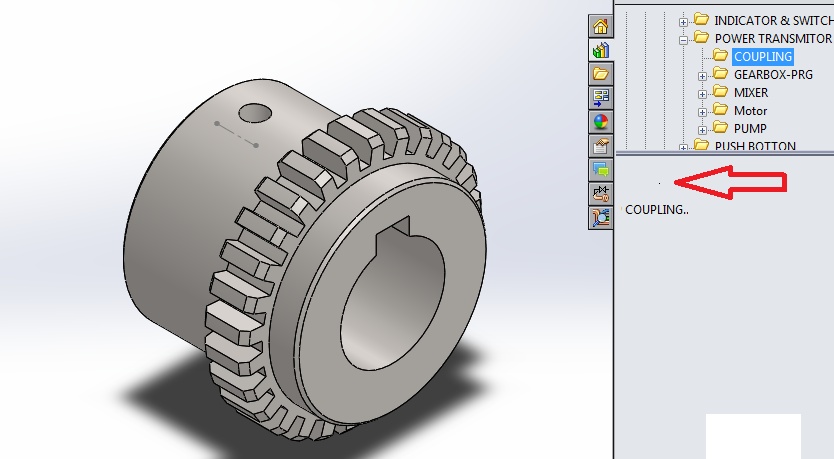The height and width of the screenshot is (459, 834).
Task: Select the GEARBOX-PRG folder
Action: point(773,74)
